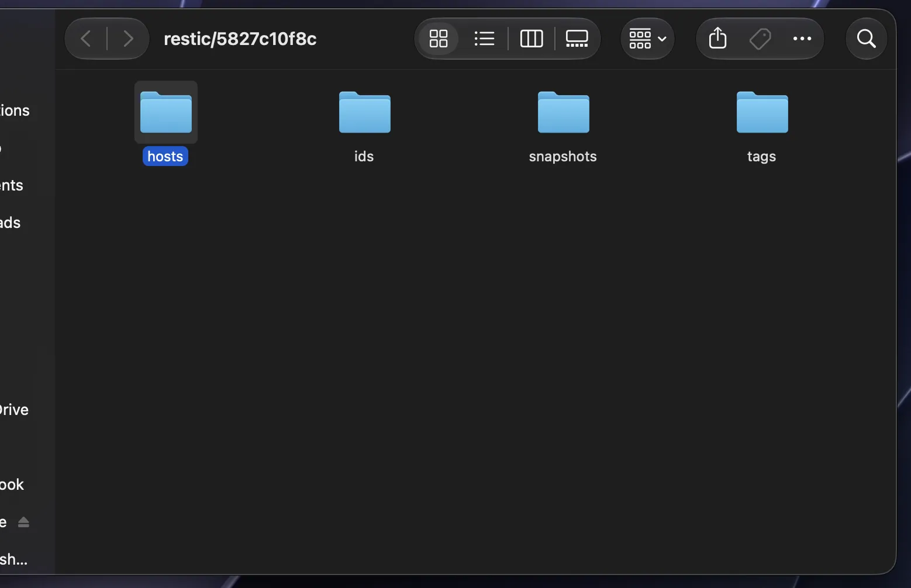This screenshot has height=588, width=911.
Task: Click the ids folder name label
Action: (364, 156)
